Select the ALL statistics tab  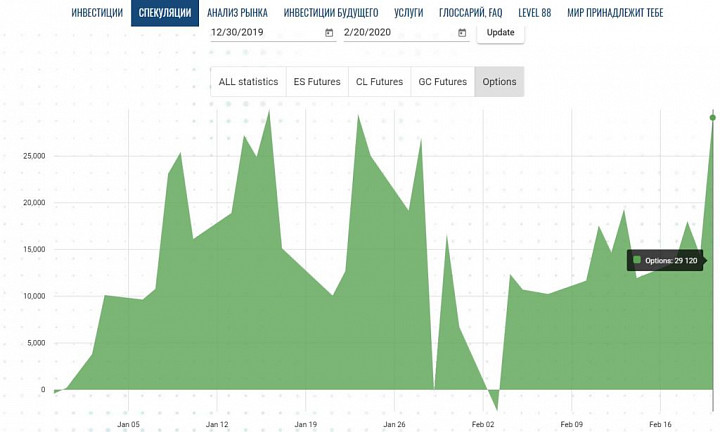(x=248, y=82)
